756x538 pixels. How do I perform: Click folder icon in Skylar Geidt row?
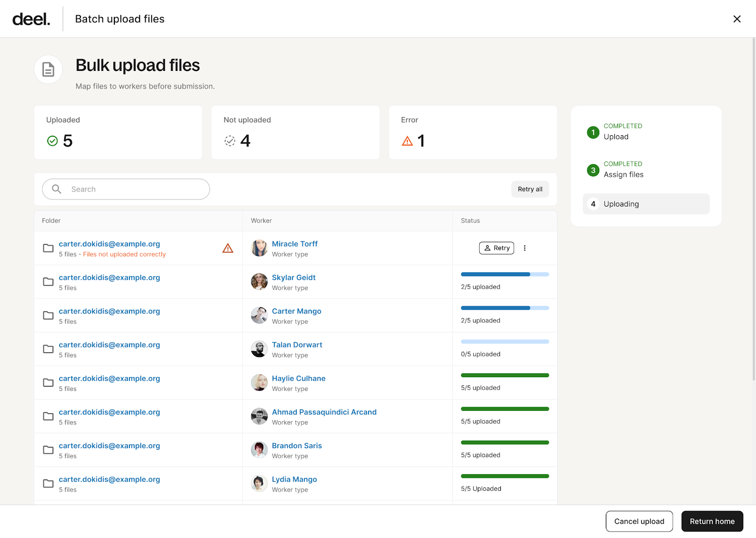click(48, 282)
